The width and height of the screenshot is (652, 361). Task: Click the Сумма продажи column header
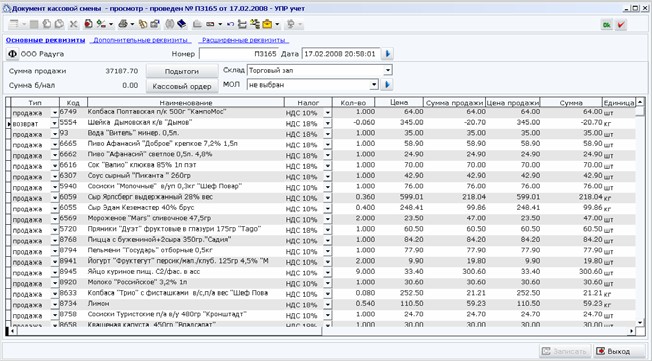coord(454,102)
